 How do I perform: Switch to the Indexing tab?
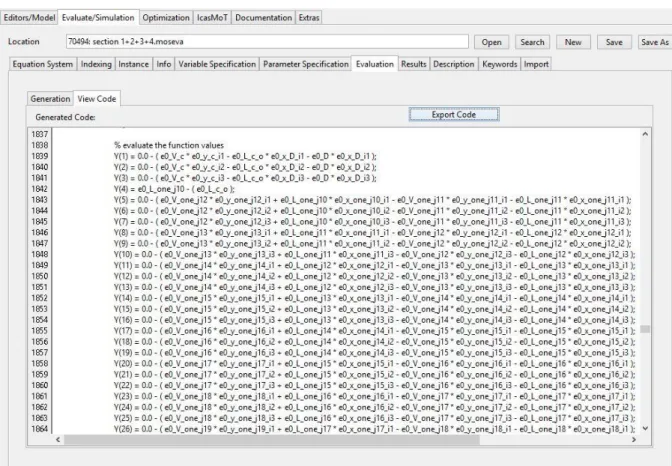96,64
